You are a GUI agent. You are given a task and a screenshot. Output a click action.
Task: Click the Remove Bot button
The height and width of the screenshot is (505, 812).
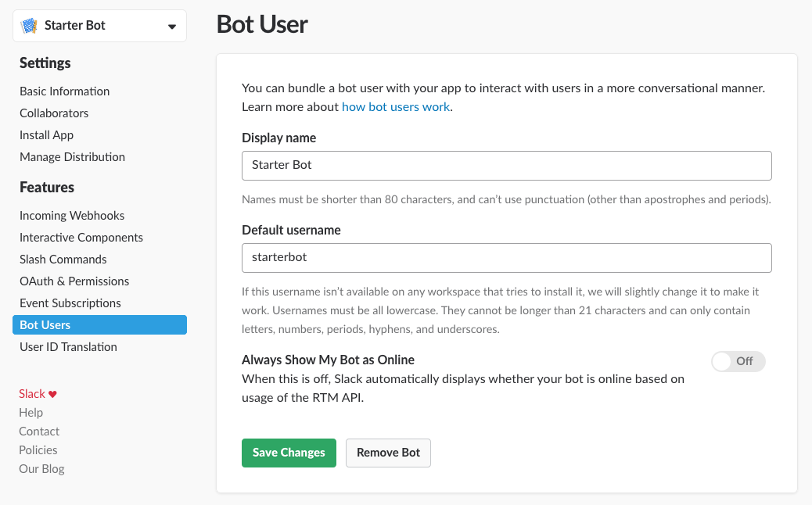[388, 453]
